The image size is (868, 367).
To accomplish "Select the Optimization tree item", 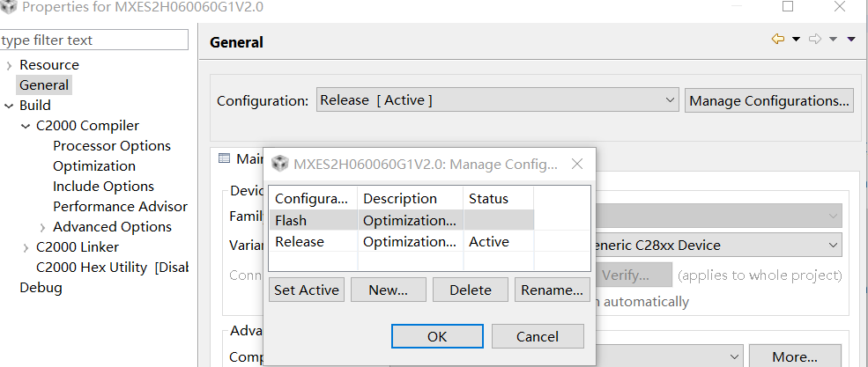I will (x=94, y=166).
